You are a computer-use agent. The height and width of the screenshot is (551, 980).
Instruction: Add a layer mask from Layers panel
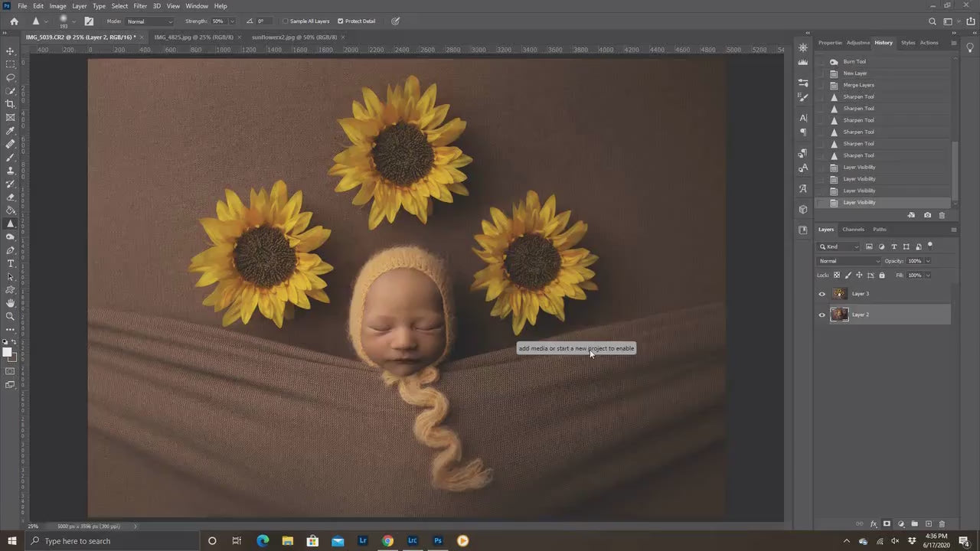point(887,524)
